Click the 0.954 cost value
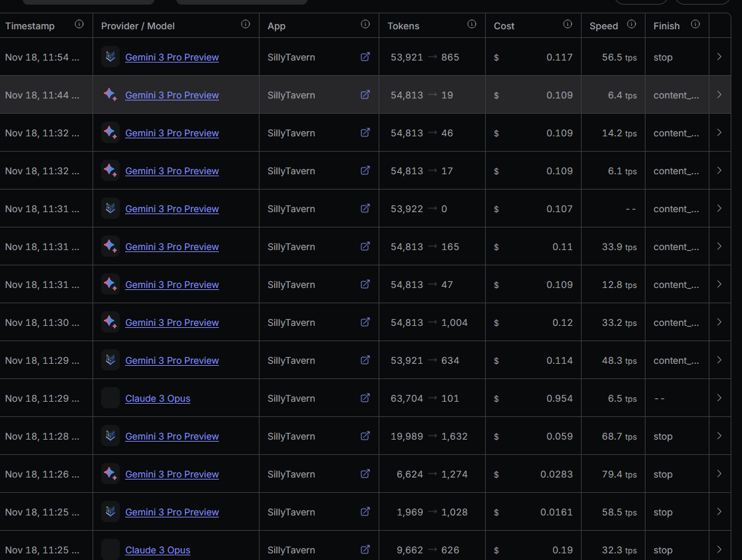 (x=560, y=398)
